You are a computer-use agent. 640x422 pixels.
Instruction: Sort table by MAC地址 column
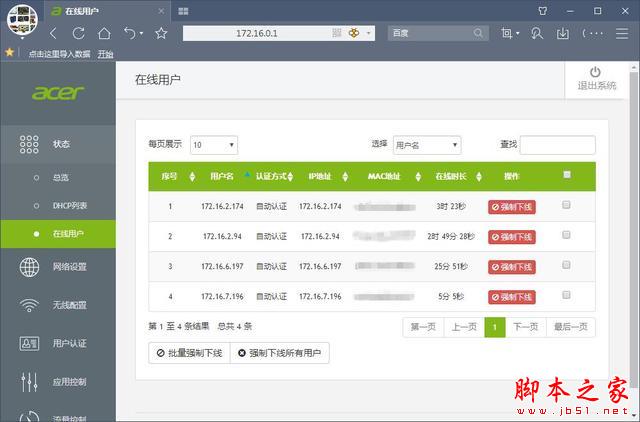point(418,177)
